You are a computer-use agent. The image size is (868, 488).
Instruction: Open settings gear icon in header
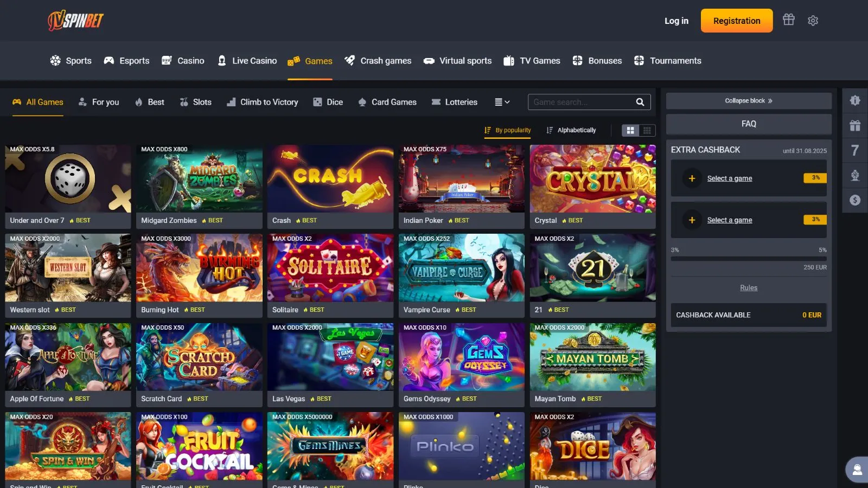pos(813,21)
